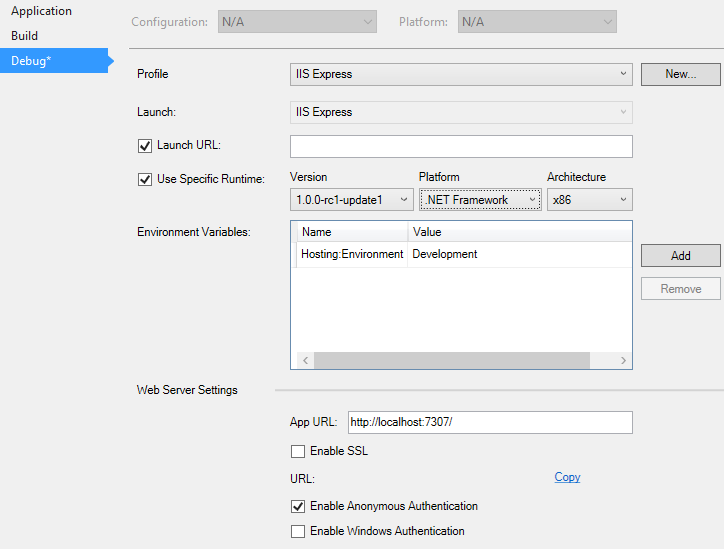
Task: Select the Hosting:Environment variable name cell
Action: [x=351, y=254]
